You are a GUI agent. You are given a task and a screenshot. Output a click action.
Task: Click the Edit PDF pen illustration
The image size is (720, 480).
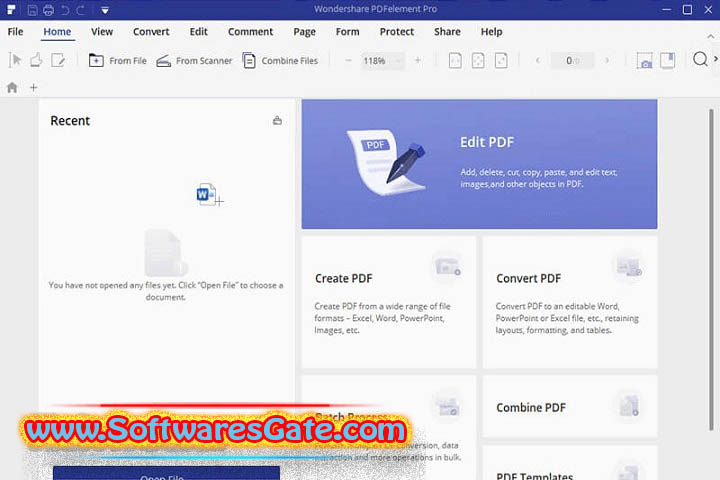click(387, 163)
